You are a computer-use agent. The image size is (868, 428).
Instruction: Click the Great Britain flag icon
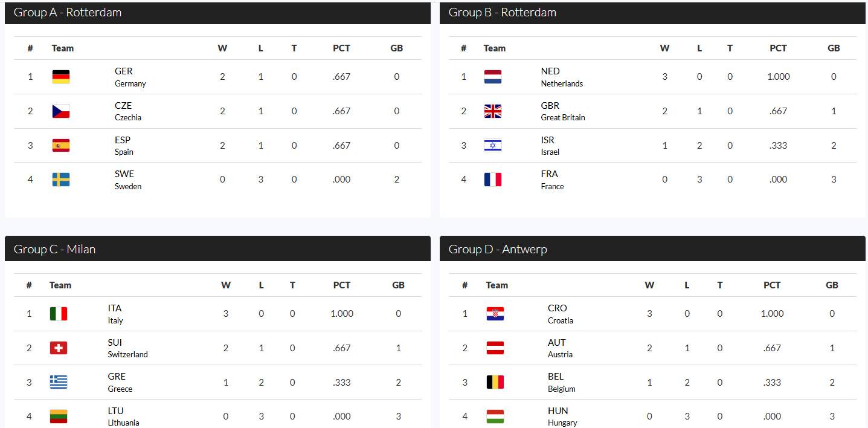(x=493, y=111)
